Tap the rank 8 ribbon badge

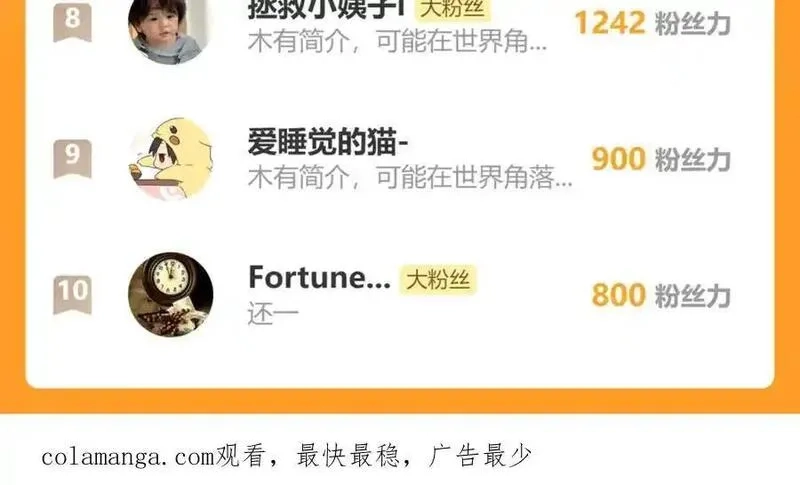[x=72, y=20]
